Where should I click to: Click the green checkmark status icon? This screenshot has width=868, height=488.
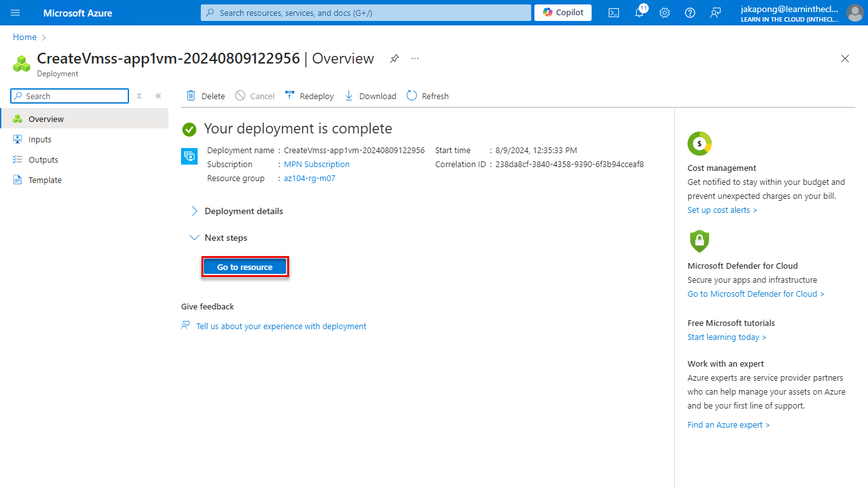pos(189,130)
